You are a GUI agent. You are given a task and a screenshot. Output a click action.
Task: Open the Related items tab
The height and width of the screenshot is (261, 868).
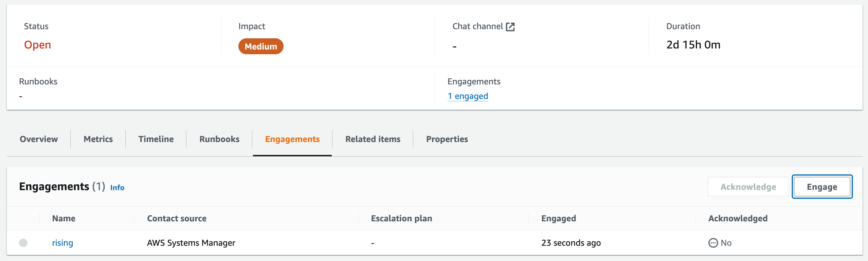pos(373,139)
